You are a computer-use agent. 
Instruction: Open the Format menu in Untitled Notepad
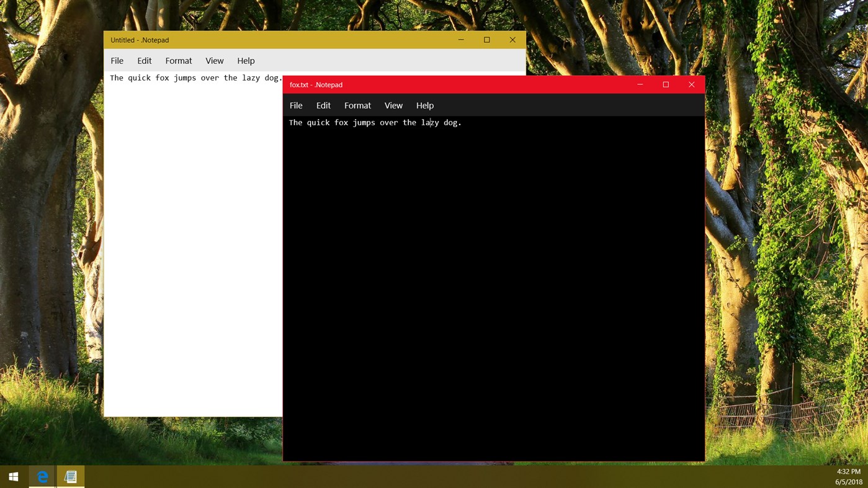point(179,60)
